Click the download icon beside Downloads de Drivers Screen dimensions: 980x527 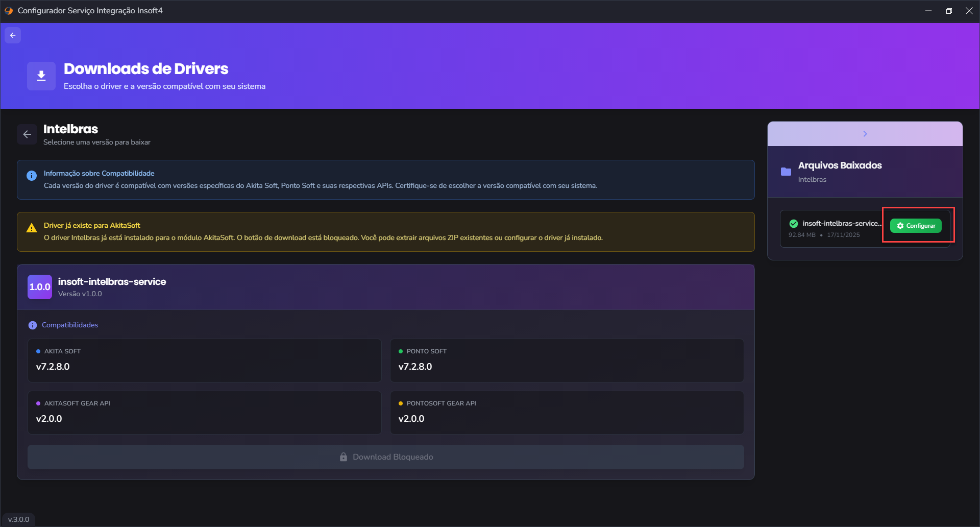[41, 76]
